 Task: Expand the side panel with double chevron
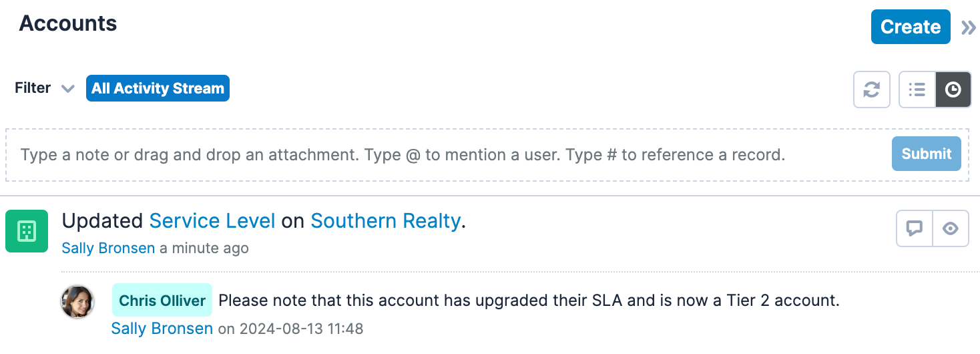[x=969, y=27]
